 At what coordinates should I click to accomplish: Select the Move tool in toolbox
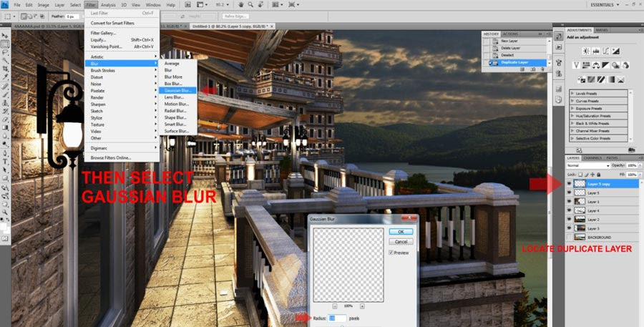pyautogui.click(x=5, y=36)
